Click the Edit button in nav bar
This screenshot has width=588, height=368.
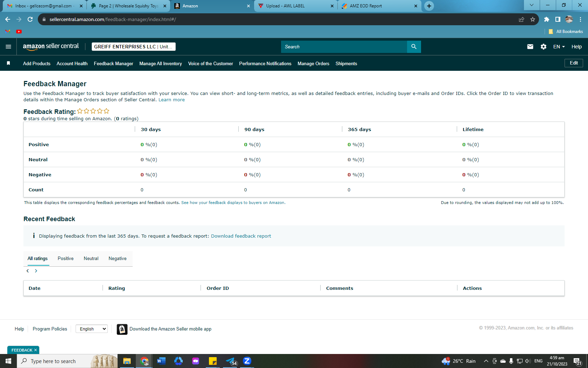point(574,63)
